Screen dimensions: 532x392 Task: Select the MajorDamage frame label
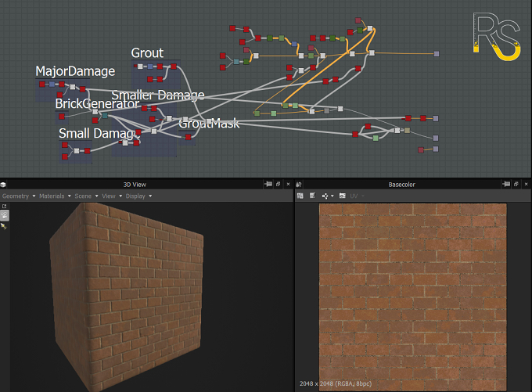(75, 71)
